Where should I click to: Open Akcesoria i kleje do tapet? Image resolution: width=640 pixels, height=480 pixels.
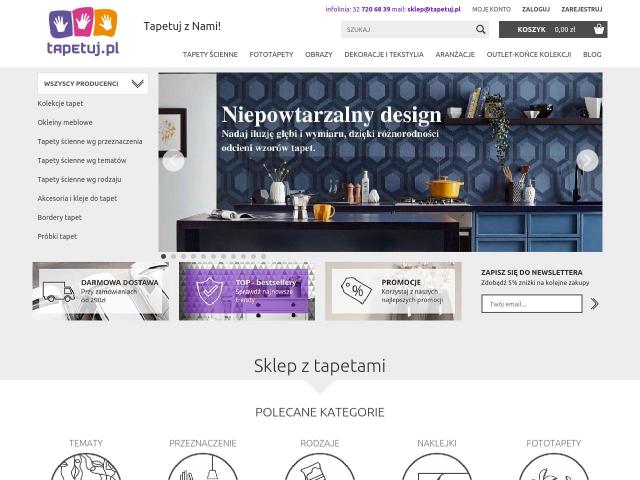(x=77, y=198)
